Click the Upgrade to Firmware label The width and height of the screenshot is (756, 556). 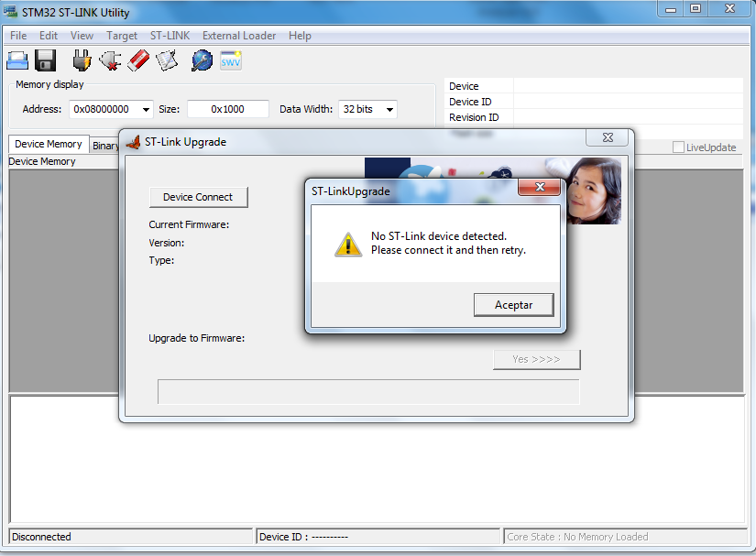point(197,338)
